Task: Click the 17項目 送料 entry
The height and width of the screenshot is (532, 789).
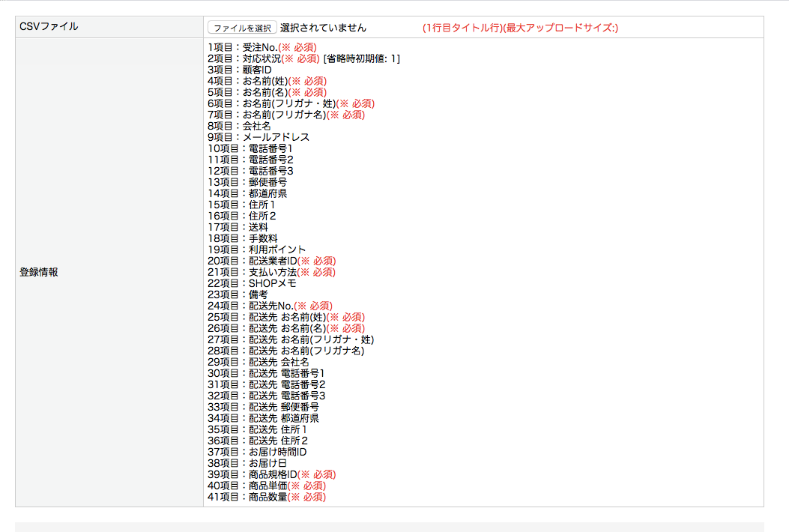Action: pos(238,227)
